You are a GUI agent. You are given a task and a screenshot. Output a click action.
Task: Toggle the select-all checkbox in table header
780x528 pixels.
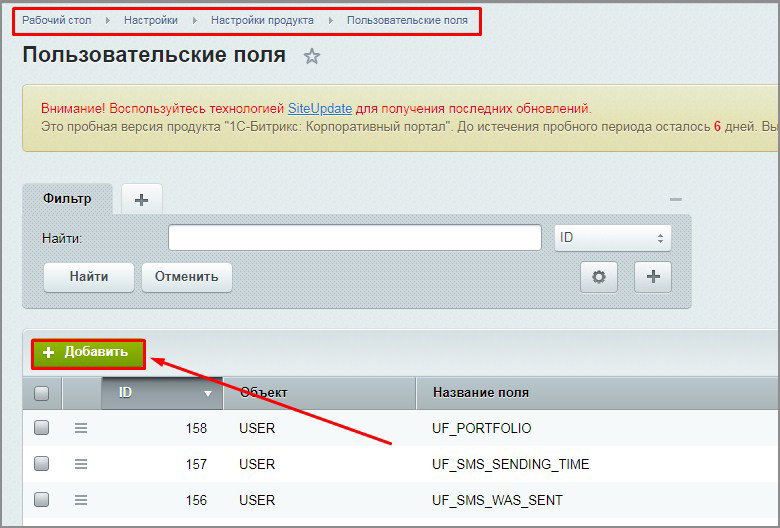42,393
